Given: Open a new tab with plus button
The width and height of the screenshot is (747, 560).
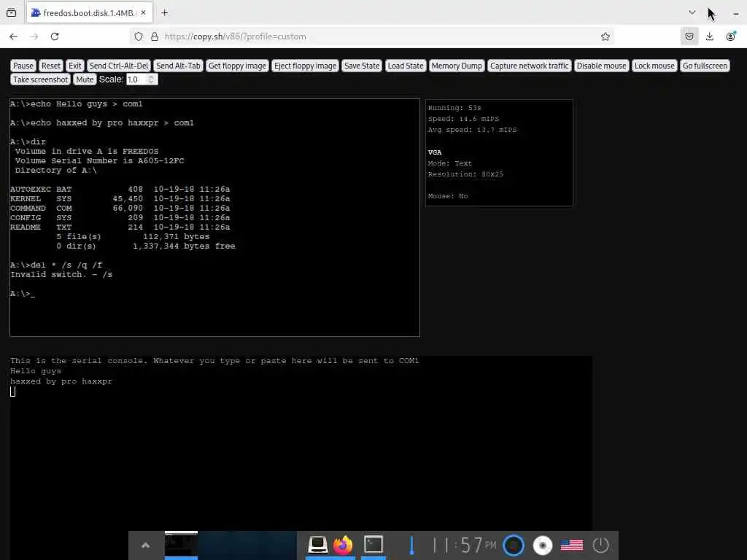Looking at the screenshot, I should (164, 13).
